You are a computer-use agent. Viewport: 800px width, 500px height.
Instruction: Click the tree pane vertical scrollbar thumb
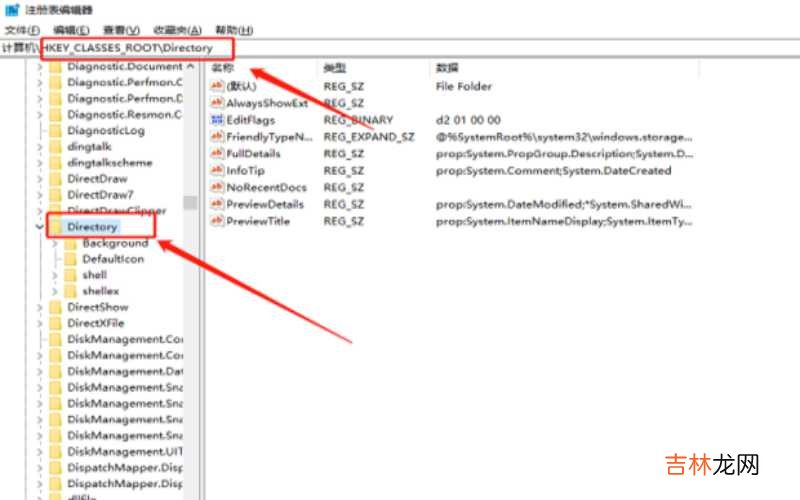pos(190,203)
